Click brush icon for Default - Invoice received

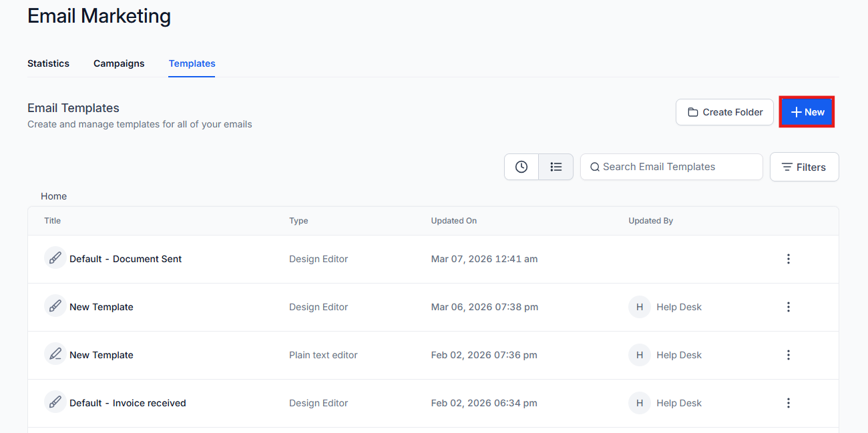pos(55,402)
